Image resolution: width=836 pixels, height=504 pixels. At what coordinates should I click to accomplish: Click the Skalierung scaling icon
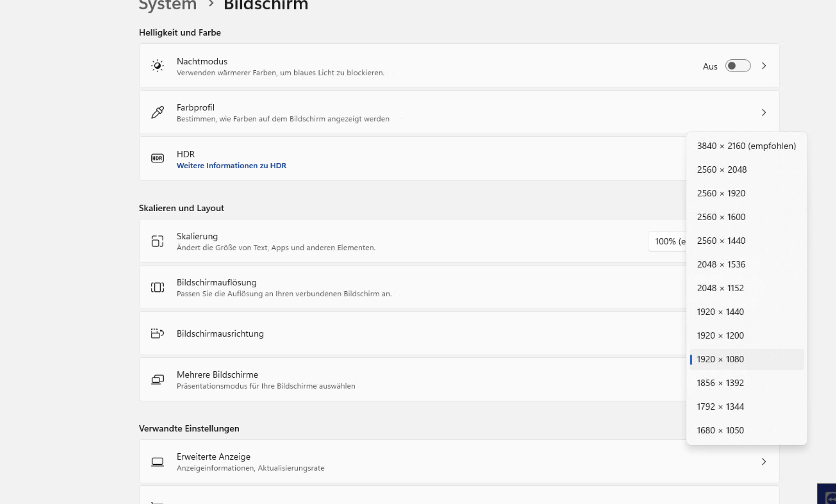157,241
